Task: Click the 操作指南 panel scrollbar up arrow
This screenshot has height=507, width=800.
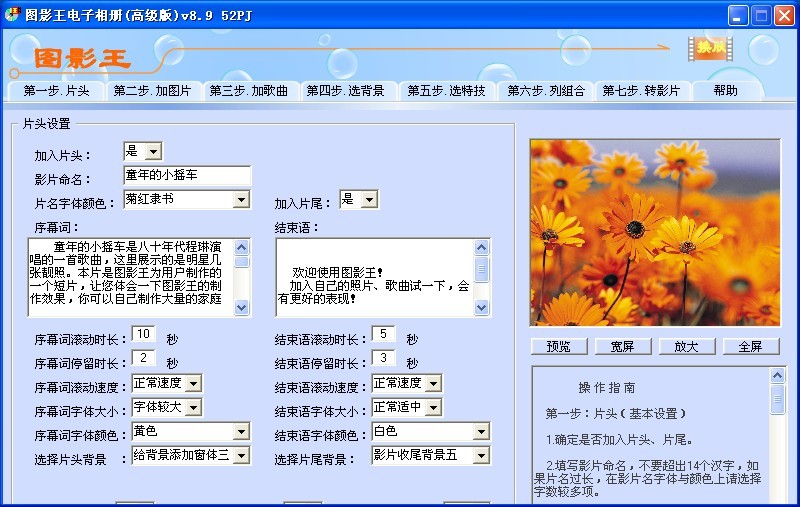Action: (777, 376)
